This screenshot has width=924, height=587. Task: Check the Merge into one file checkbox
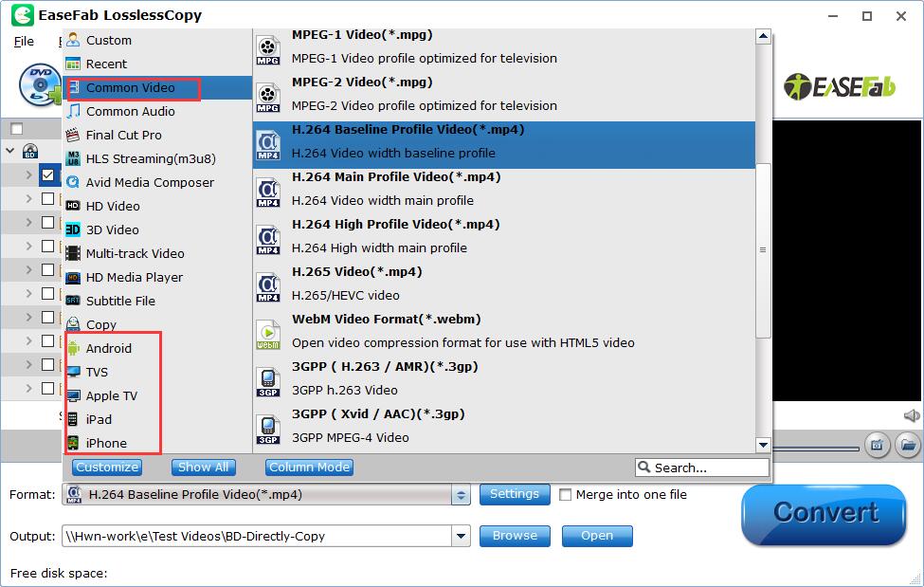click(565, 494)
